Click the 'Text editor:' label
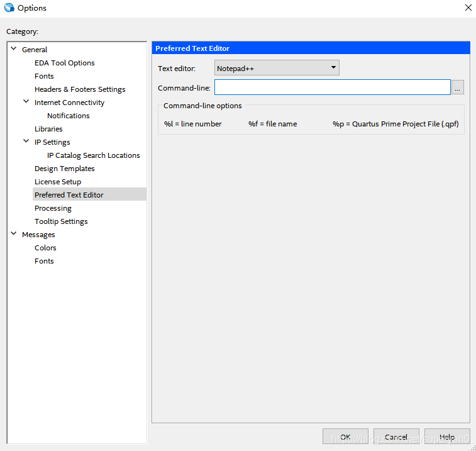This screenshot has height=451, width=476. tap(176, 69)
